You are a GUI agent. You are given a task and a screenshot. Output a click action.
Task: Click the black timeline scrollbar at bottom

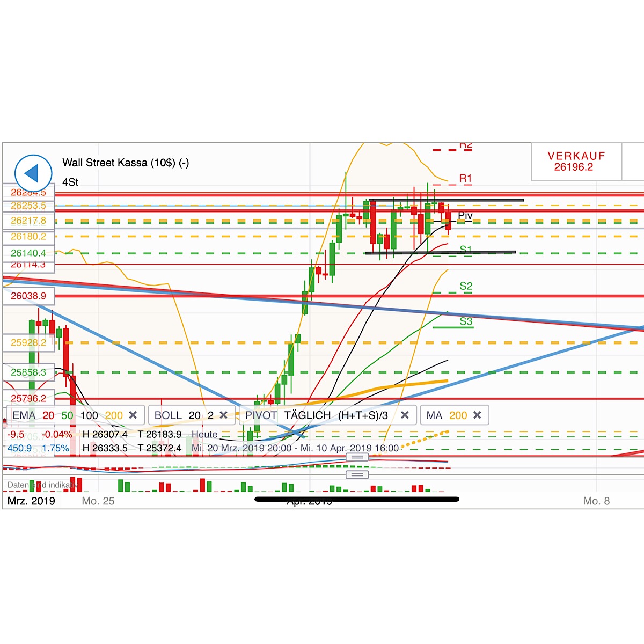pyautogui.click(x=357, y=500)
